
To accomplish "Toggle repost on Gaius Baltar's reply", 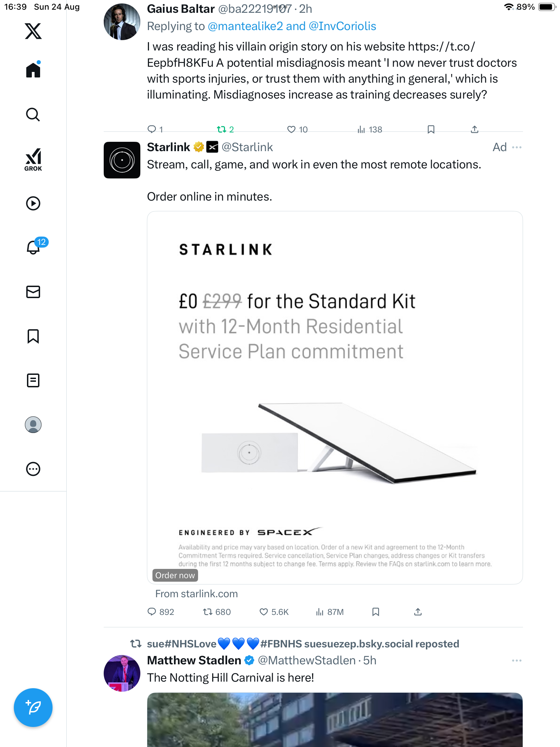I will point(221,130).
